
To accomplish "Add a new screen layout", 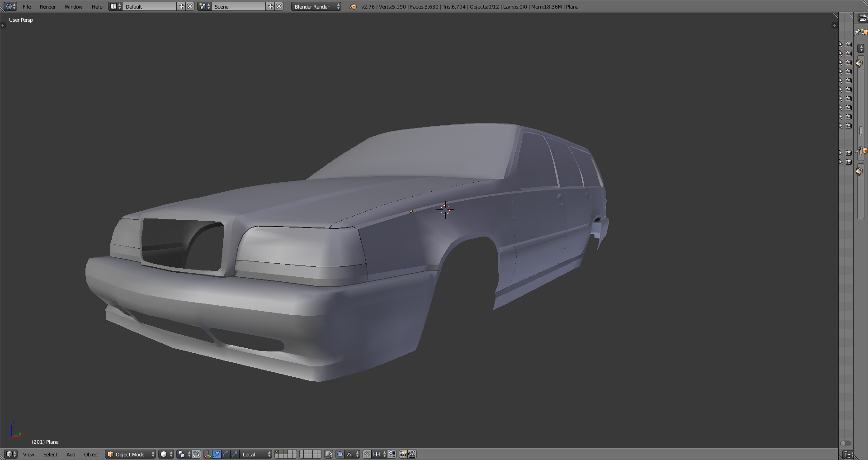I will tap(182, 6).
